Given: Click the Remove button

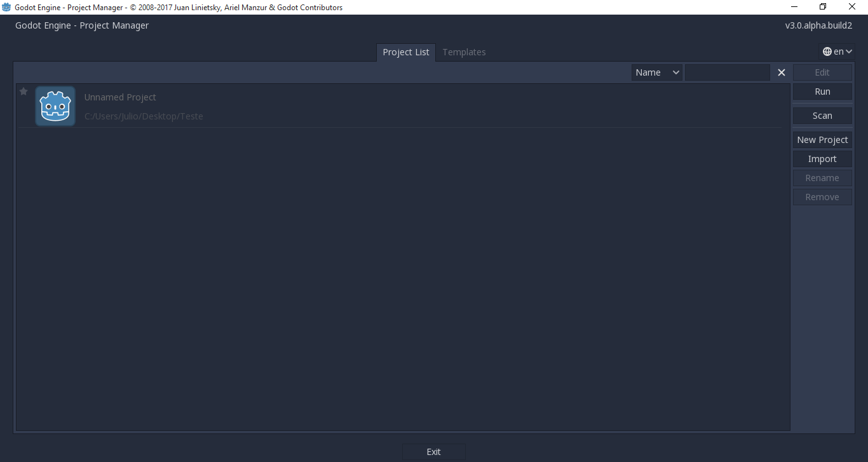Looking at the screenshot, I should (822, 196).
